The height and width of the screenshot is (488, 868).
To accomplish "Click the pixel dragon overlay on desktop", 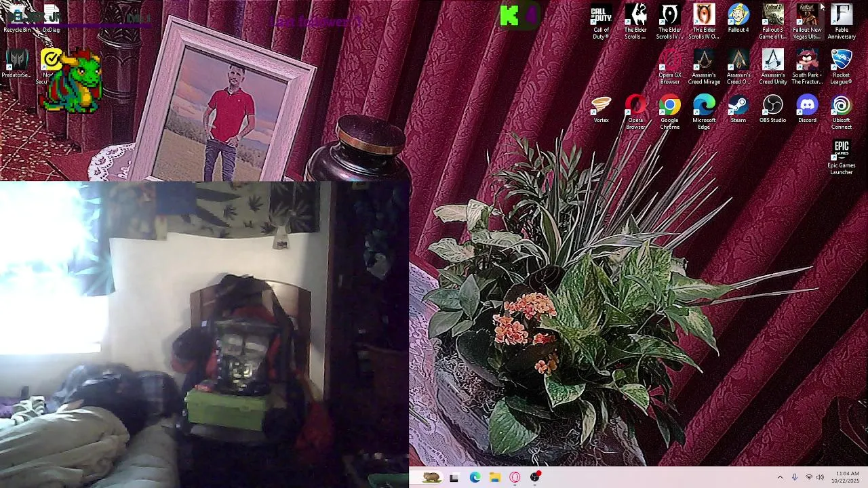I will (72, 83).
